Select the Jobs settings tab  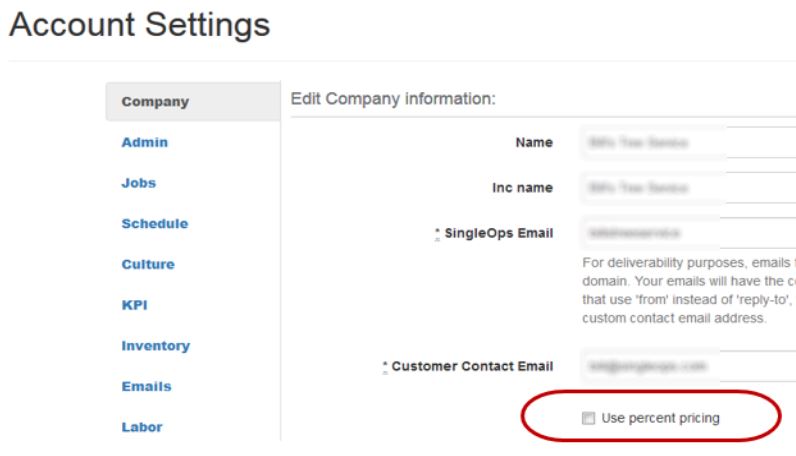click(139, 183)
